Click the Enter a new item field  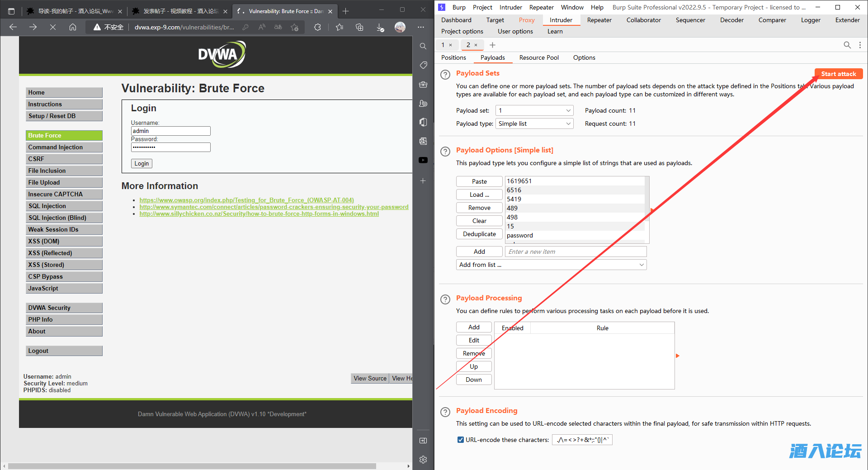pos(576,252)
